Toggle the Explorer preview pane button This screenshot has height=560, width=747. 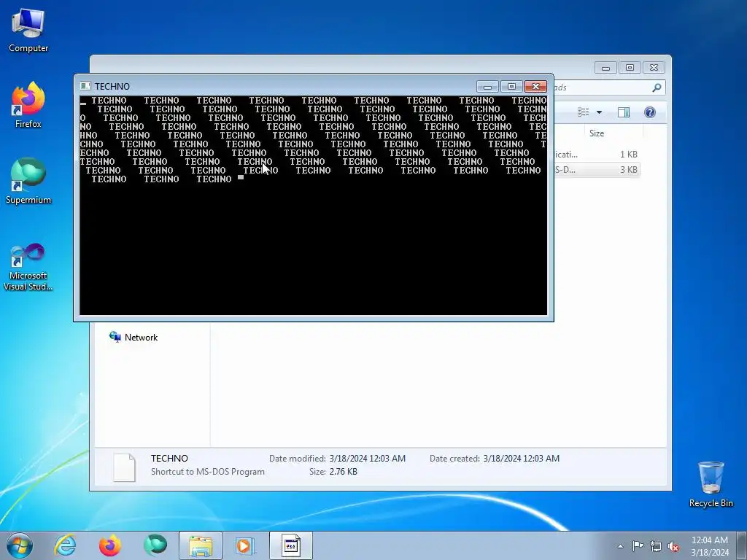624,112
